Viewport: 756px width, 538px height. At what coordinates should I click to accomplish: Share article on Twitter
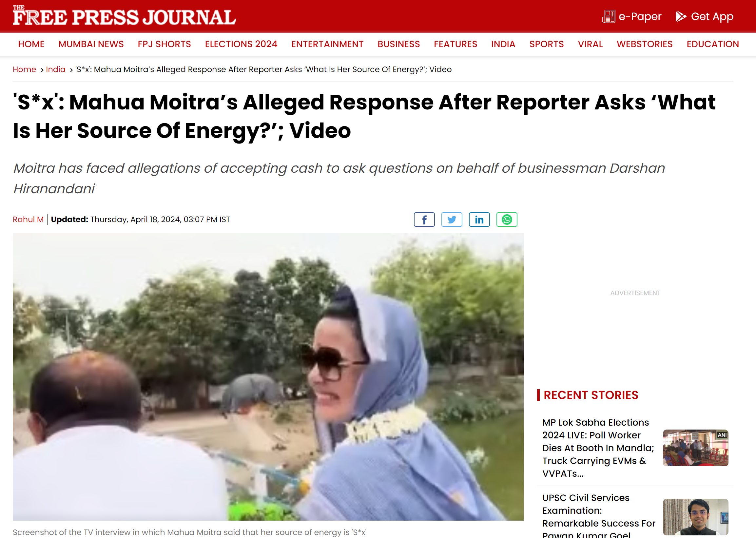452,220
